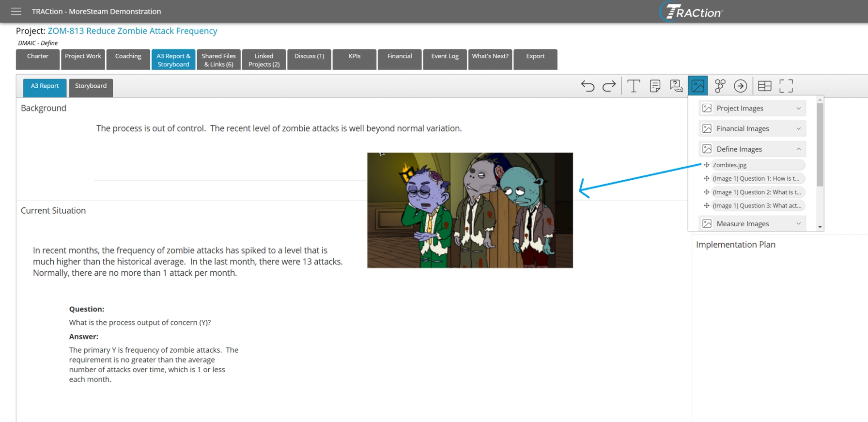Viewport: 868px width, 422px height.
Task: Open the hexagon diagram tools icon
Action: click(x=720, y=86)
